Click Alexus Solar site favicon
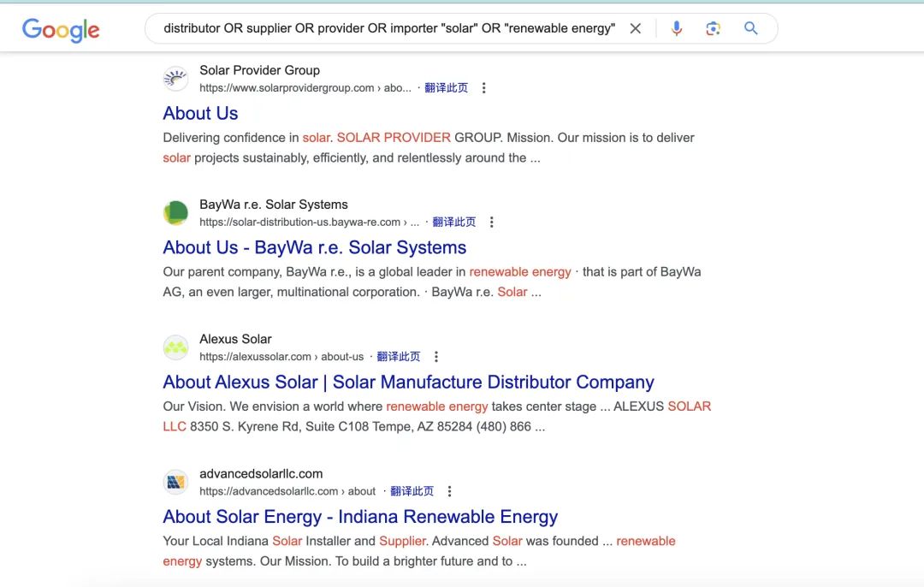This screenshot has height=587, width=924. (175, 347)
